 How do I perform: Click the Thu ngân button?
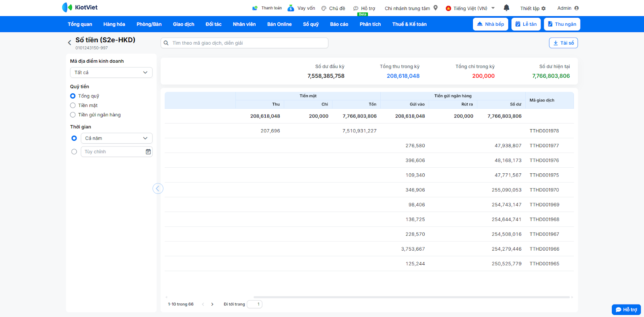562,24
